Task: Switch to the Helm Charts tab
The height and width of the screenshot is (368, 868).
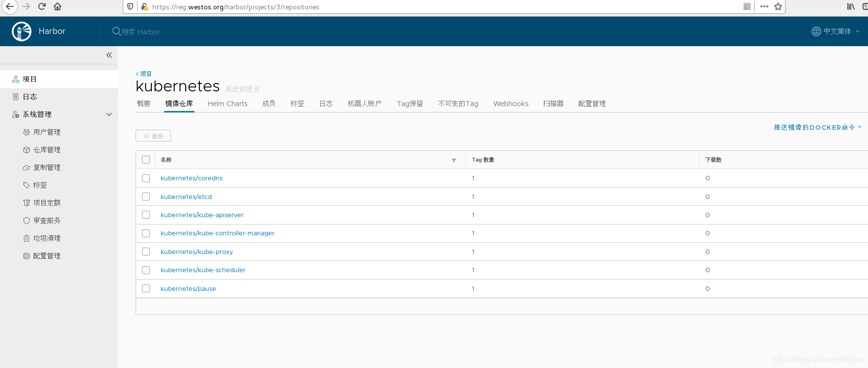Action: pyautogui.click(x=227, y=104)
